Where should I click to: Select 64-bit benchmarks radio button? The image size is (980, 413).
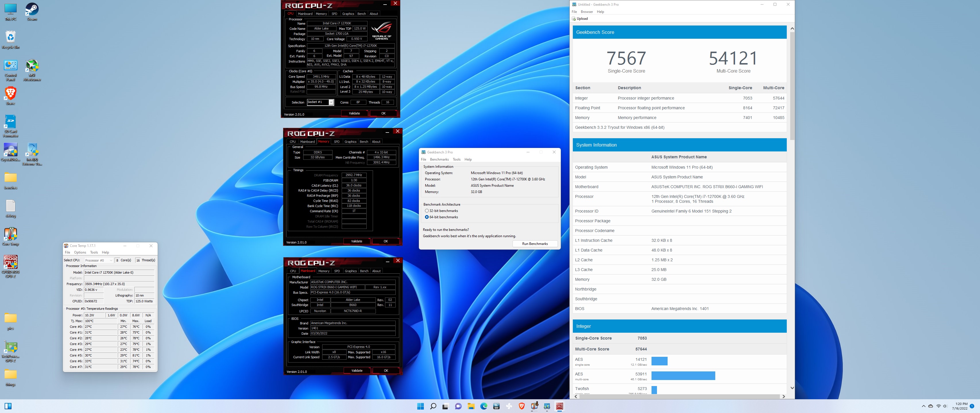(x=427, y=217)
